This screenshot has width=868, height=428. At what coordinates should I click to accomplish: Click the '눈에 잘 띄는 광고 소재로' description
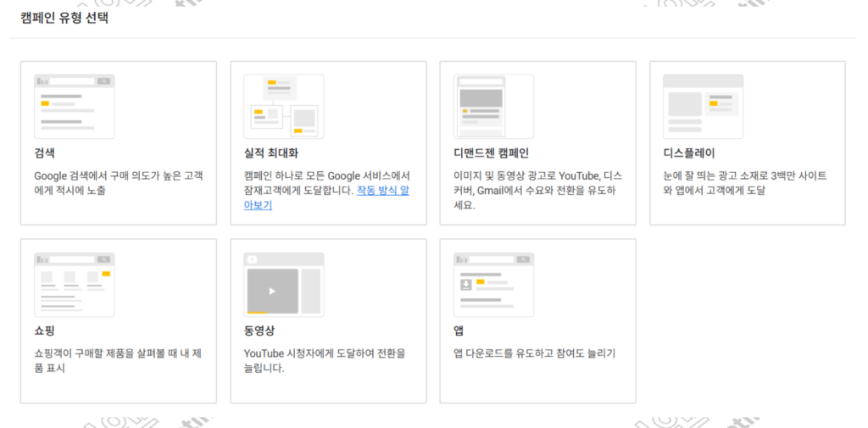(x=745, y=184)
